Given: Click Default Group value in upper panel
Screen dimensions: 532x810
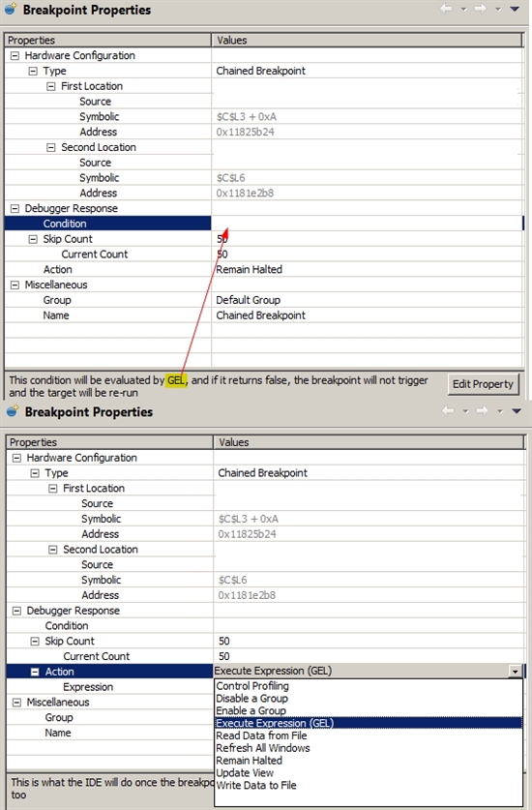Looking at the screenshot, I should click(x=248, y=300).
